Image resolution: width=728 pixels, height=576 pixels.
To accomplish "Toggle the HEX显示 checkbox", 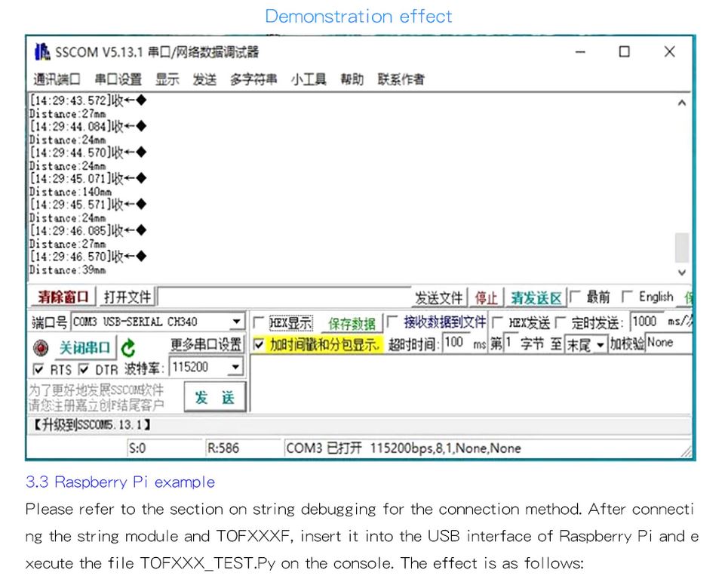I will point(259,322).
